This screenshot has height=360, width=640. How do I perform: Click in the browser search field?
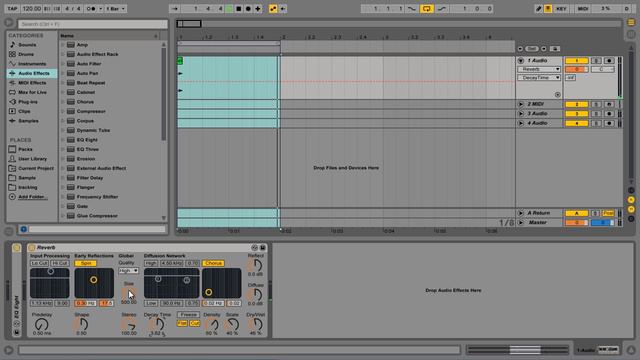click(93, 24)
